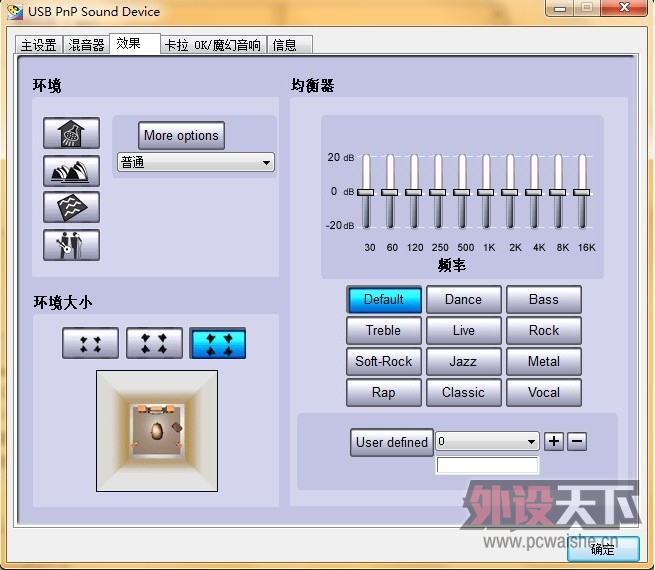Open the environment type dropdown showing 普通
The height and width of the screenshot is (570, 655).
tap(196, 162)
